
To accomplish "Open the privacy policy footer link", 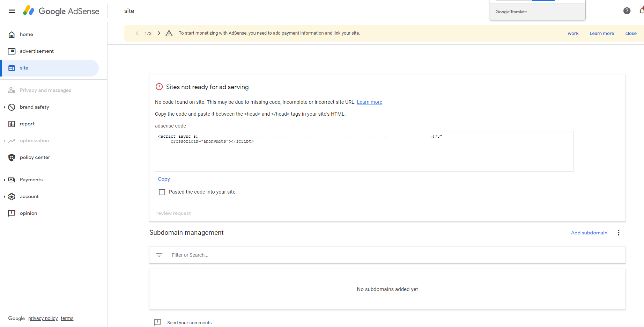I will coord(43,318).
